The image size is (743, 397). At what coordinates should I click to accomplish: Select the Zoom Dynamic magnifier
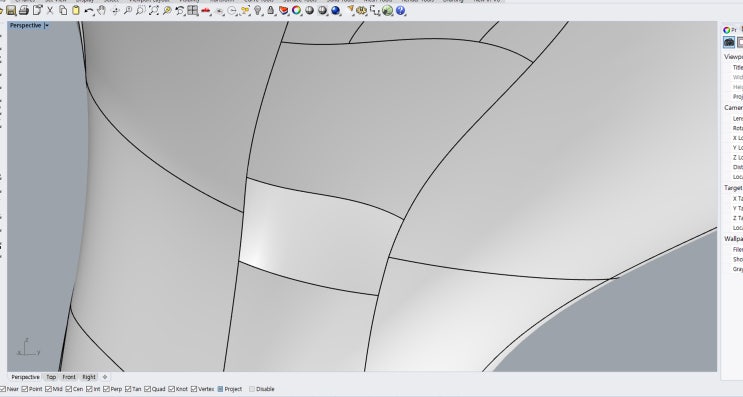coord(127,10)
